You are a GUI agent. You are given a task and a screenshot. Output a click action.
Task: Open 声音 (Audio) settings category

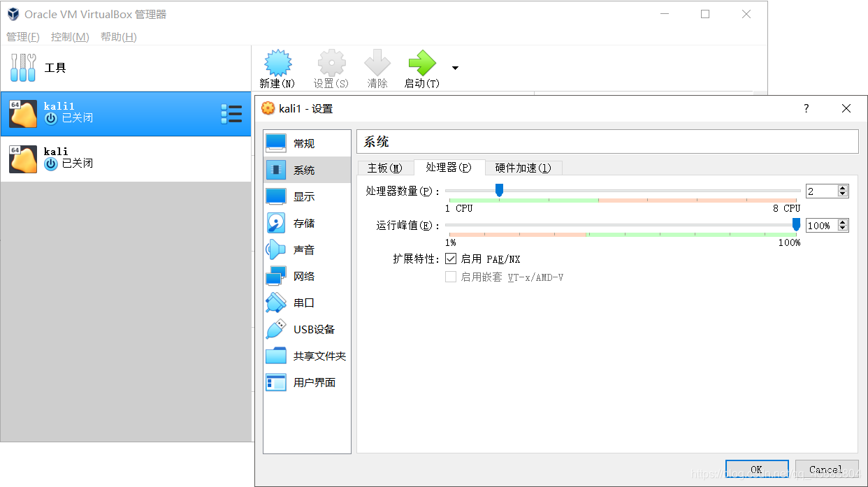[x=307, y=249]
